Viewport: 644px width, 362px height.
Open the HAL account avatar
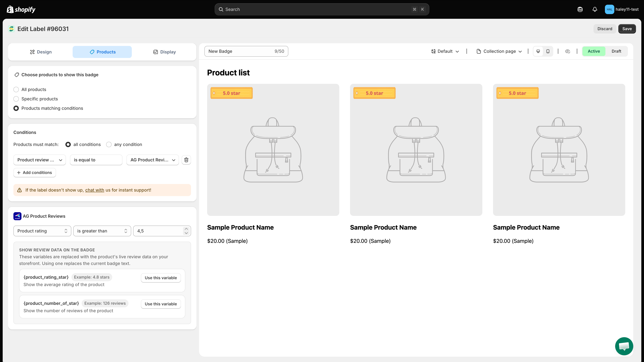click(609, 10)
